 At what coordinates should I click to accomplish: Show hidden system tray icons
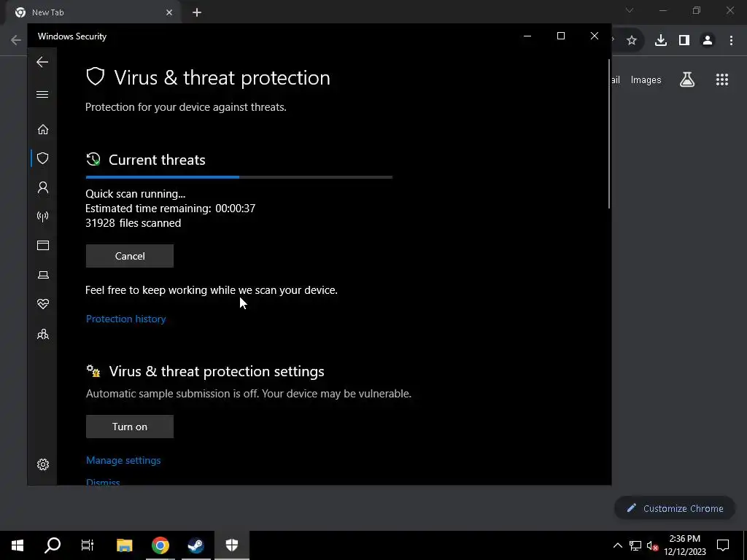[617, 545]
